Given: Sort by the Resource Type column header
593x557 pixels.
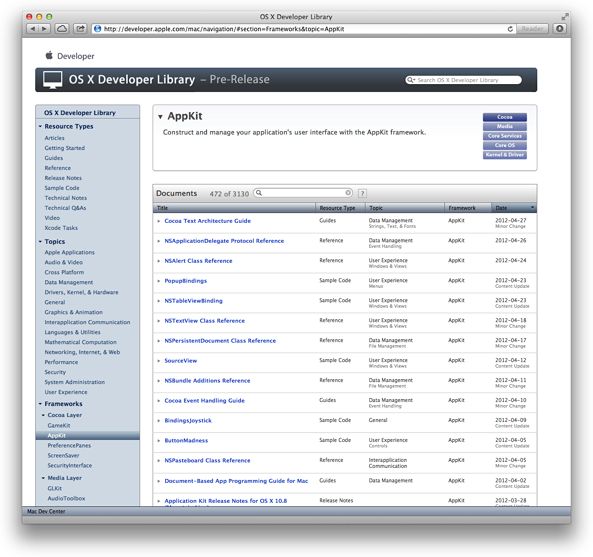Looking at the screenshot, I should [x=340, y=208].
